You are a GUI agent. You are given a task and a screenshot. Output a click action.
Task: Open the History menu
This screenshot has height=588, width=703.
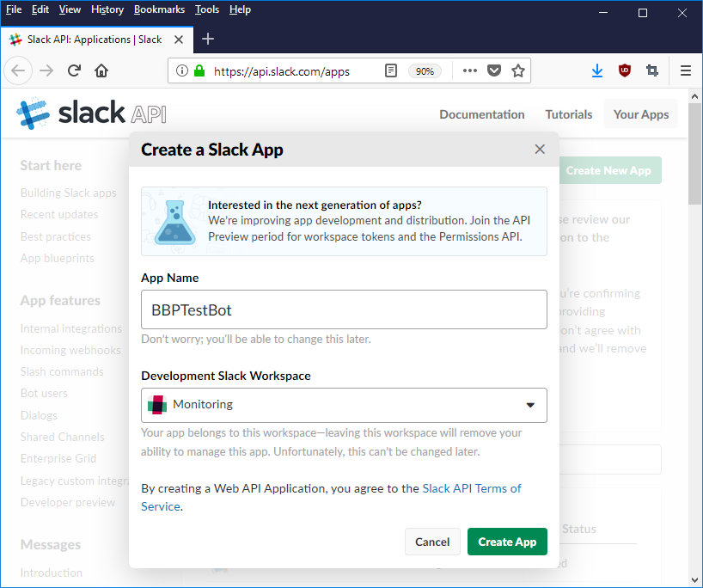[x=107, y=9]
